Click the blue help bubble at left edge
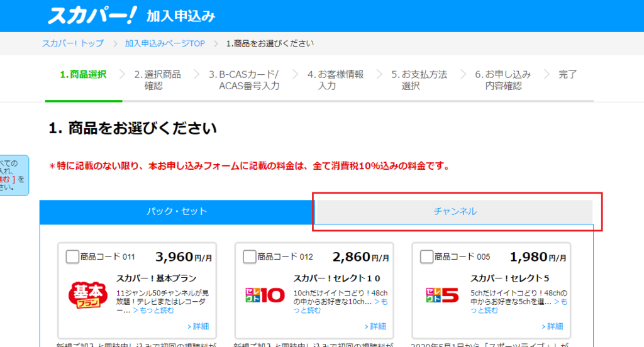644x347 pixels. tap(14, 175)
